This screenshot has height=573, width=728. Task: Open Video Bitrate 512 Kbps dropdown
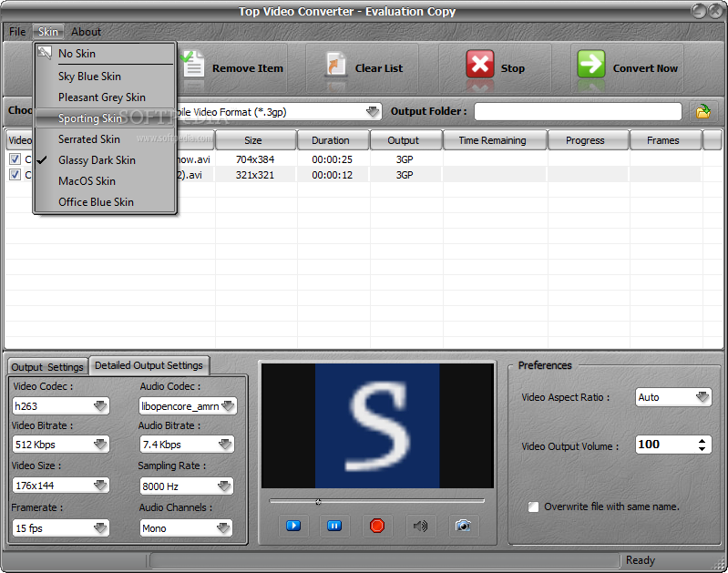point(100,445)
